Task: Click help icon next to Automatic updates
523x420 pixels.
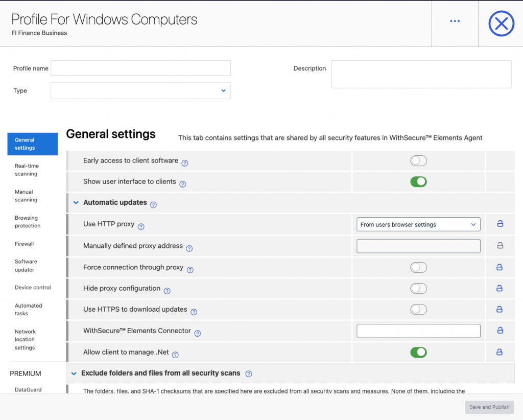Action: [x=153, y=205]
